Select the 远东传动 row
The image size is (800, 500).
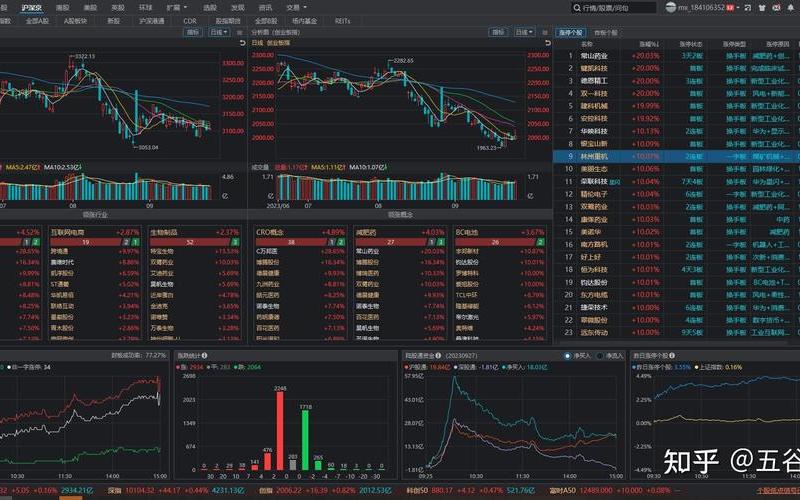pos(677,333)
